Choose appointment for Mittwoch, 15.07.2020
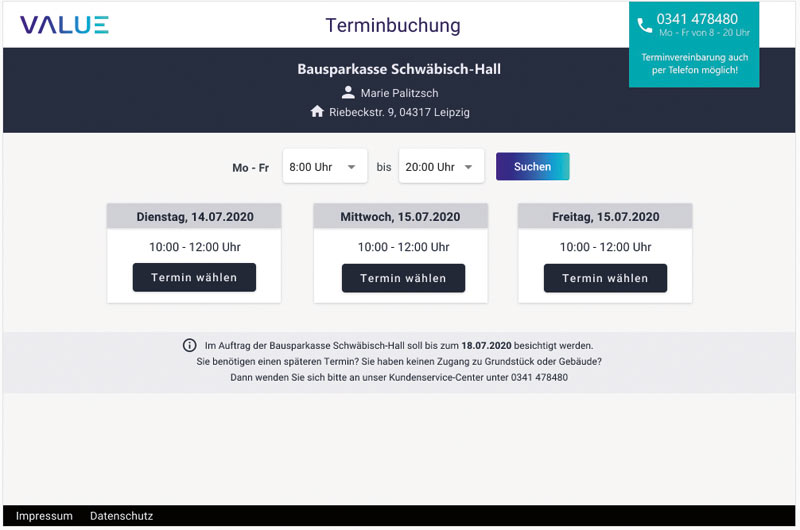 403,278
